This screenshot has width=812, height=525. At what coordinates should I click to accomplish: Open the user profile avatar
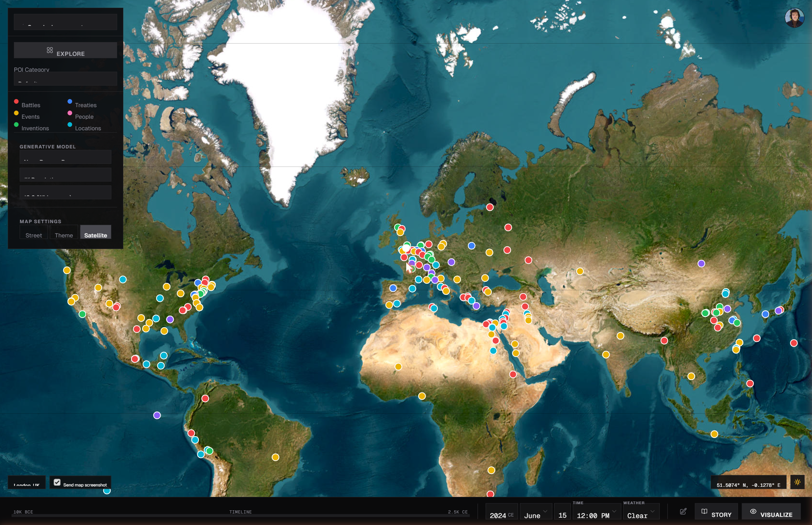pos(794,18)
